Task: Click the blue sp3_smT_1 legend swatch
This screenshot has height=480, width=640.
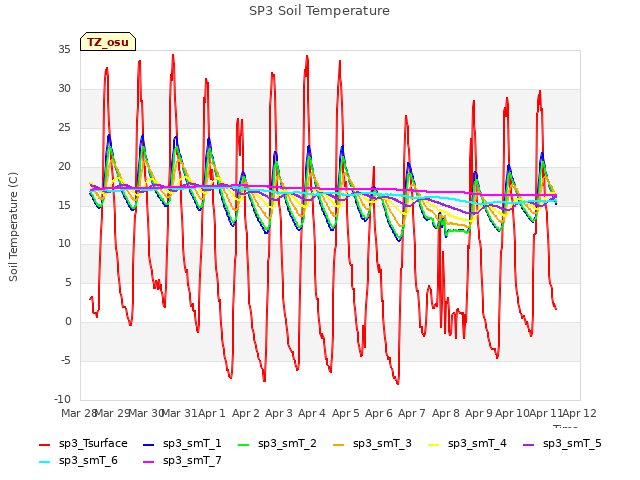Action: coord(149,444)
